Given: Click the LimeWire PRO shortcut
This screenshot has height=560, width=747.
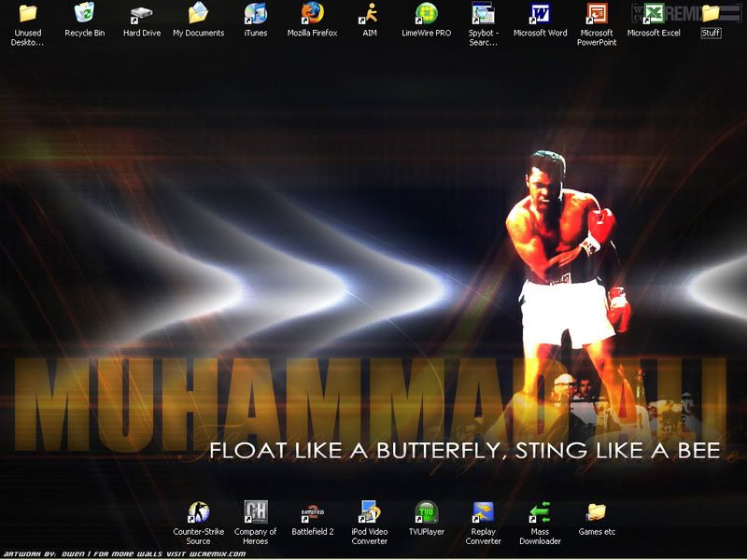Looking at the screenshot, I should (426, 14).
